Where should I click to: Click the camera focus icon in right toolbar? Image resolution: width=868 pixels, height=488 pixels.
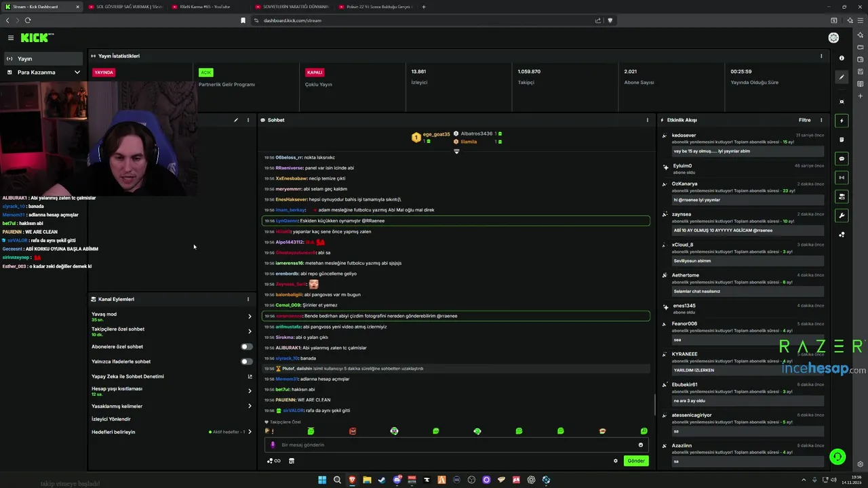tap(842, 102)
